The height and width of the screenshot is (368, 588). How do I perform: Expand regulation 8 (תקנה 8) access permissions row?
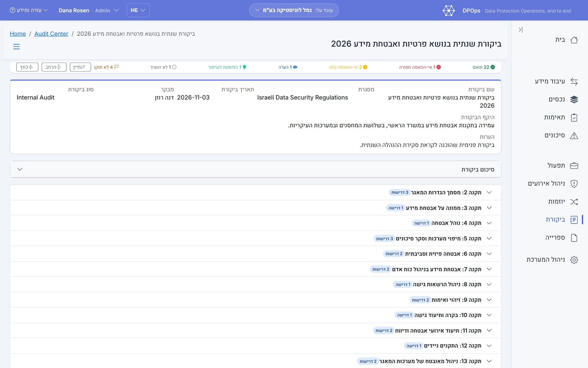click(256, 284)
